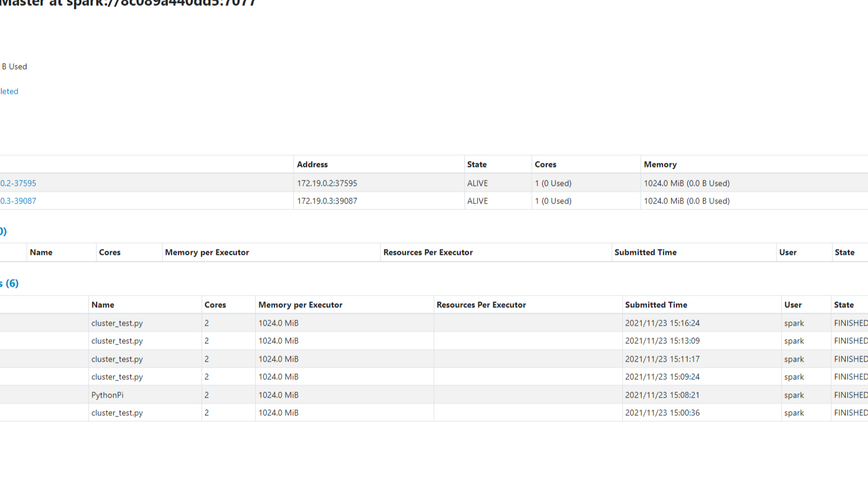Select the PythonPi application name
Image resolution: width=868 pixels, height=489 pixels.
(x=107, y=395)
